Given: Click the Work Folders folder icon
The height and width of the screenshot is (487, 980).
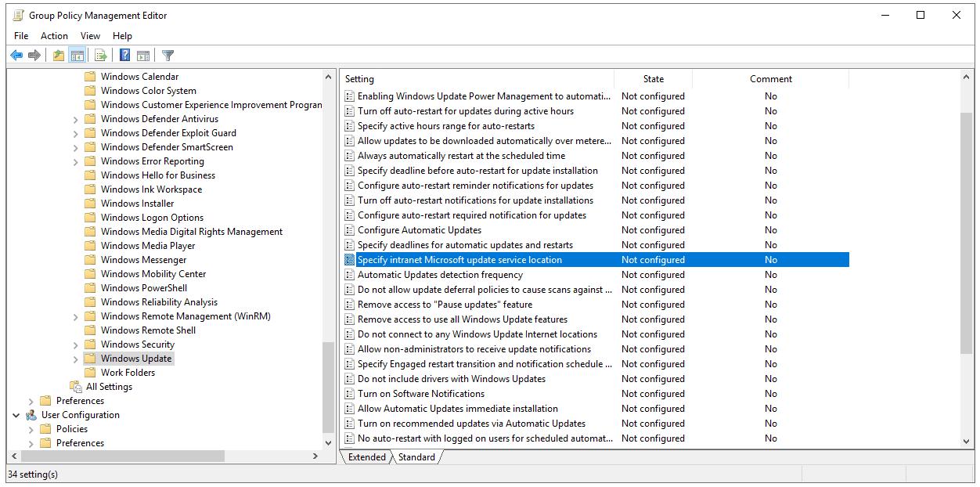Looking at the screenshot, I should click(x=90, y=373).
